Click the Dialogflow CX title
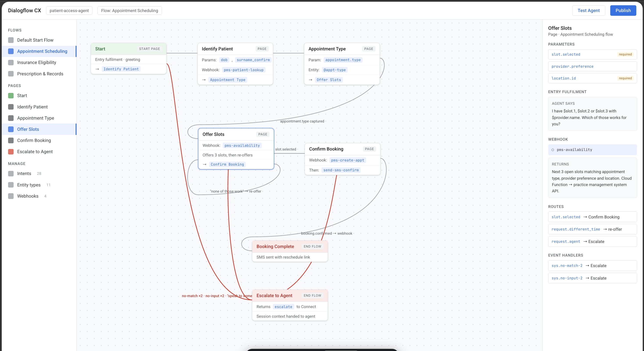Image resolution: width=644 pixels, height=351 pixels. (25, 11)
